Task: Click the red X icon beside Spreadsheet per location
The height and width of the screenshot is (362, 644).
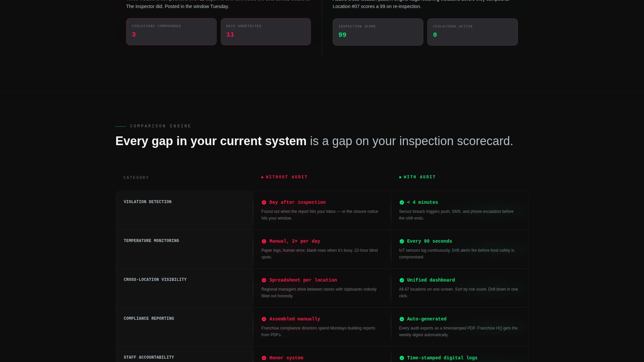Action: 264,280
